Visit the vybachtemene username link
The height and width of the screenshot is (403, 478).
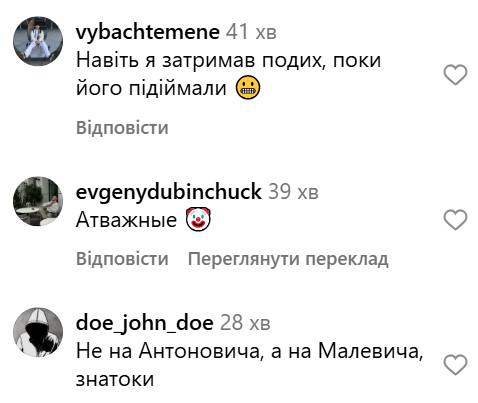(x=148, y=32)
